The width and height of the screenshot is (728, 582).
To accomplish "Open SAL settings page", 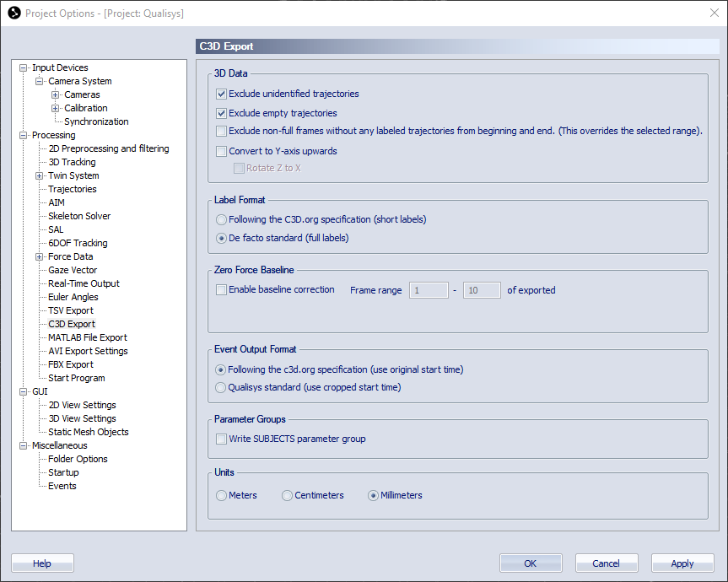I will pos(56,229).
